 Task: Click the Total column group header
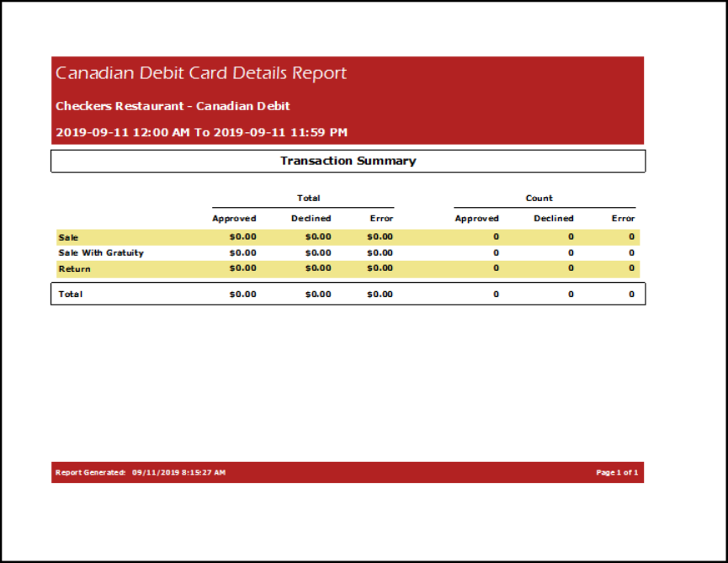point(308,199)
